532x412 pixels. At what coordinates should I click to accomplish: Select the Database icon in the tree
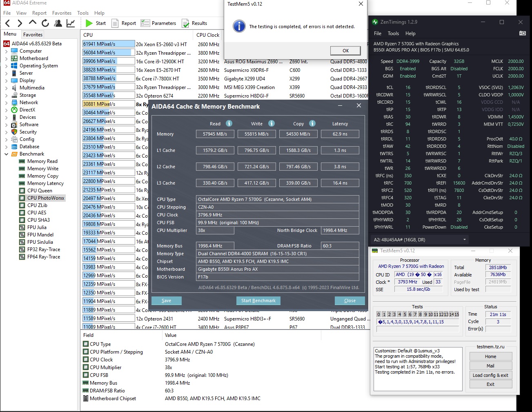14,147
